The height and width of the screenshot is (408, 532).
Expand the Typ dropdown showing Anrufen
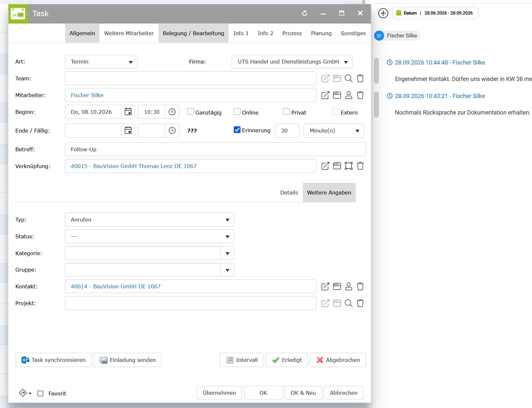tap(149, 220)
